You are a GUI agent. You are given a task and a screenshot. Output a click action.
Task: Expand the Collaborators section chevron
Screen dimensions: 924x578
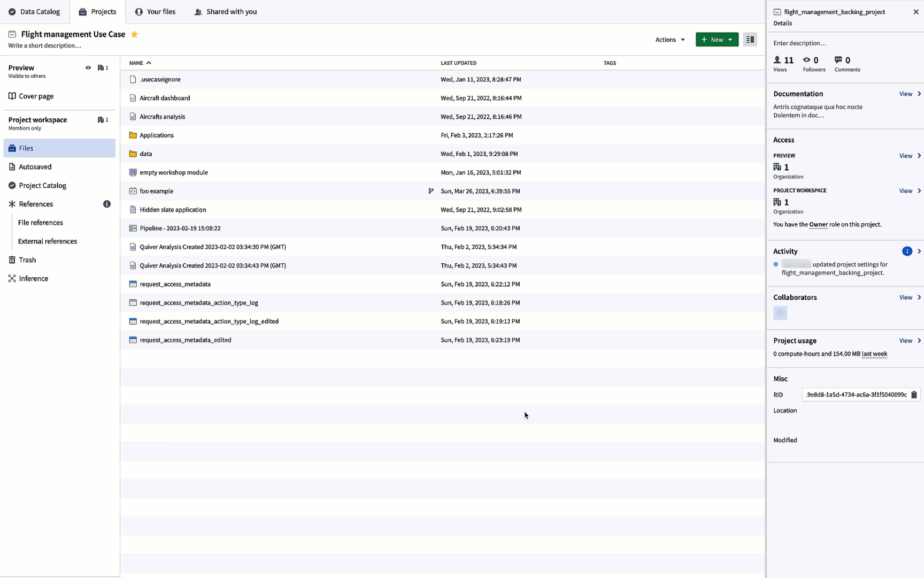coord(919,298)
